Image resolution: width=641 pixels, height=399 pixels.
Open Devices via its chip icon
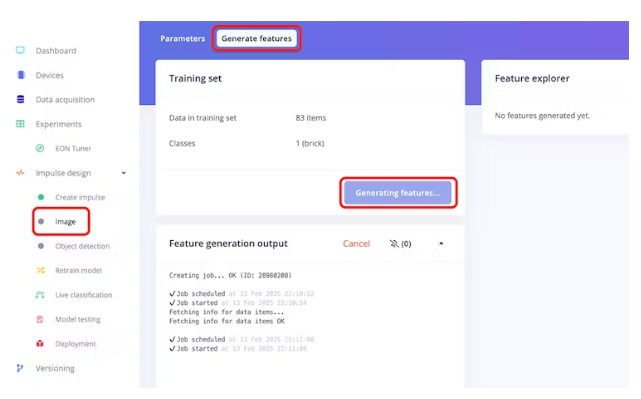[21, 75]
